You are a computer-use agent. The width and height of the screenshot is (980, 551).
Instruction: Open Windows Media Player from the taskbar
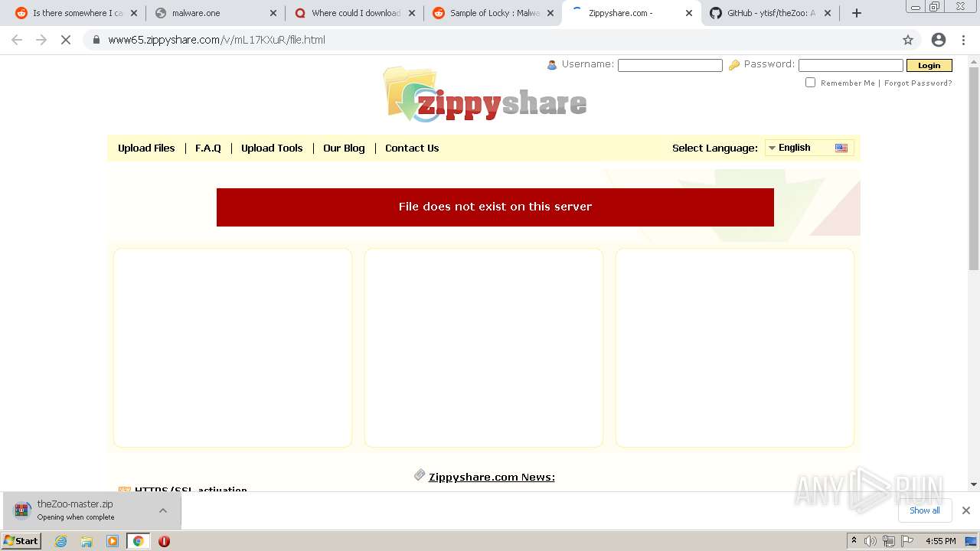click(113, 541)
